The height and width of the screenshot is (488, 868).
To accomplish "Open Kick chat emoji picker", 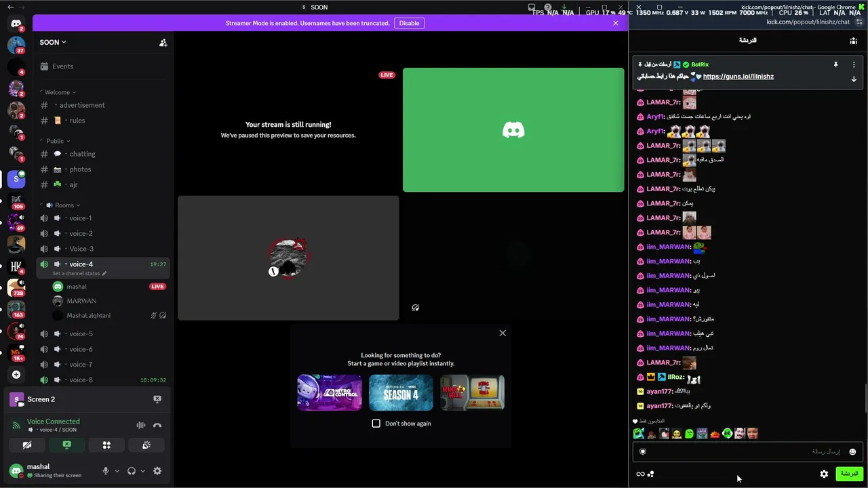I will (x=852, y=452).
